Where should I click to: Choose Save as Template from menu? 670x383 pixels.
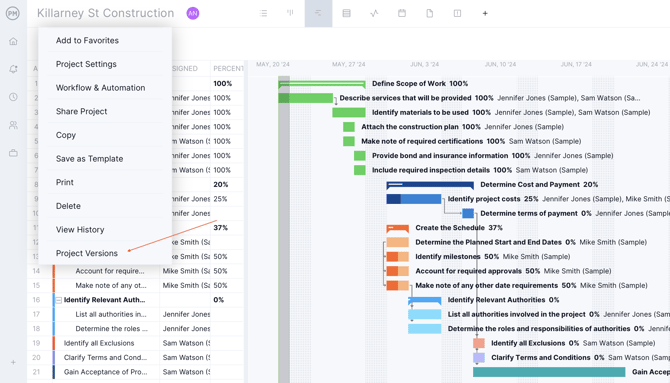[x=89, y=159]
